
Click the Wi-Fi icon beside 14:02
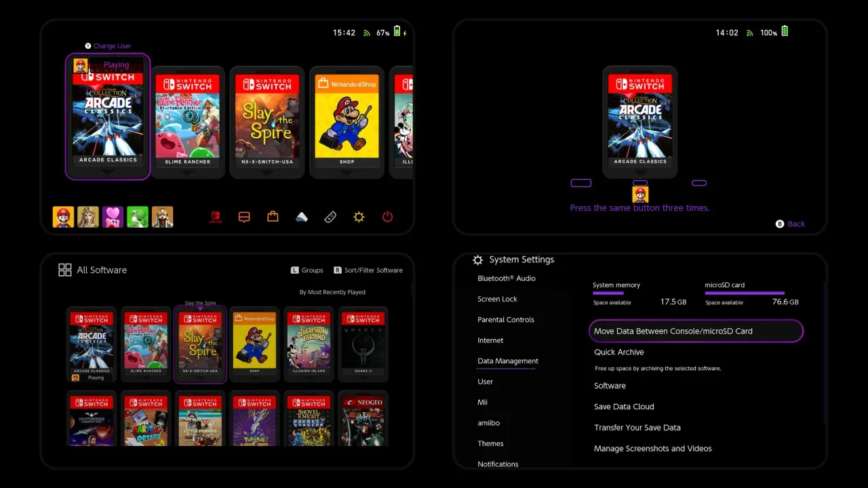[750, 33]
